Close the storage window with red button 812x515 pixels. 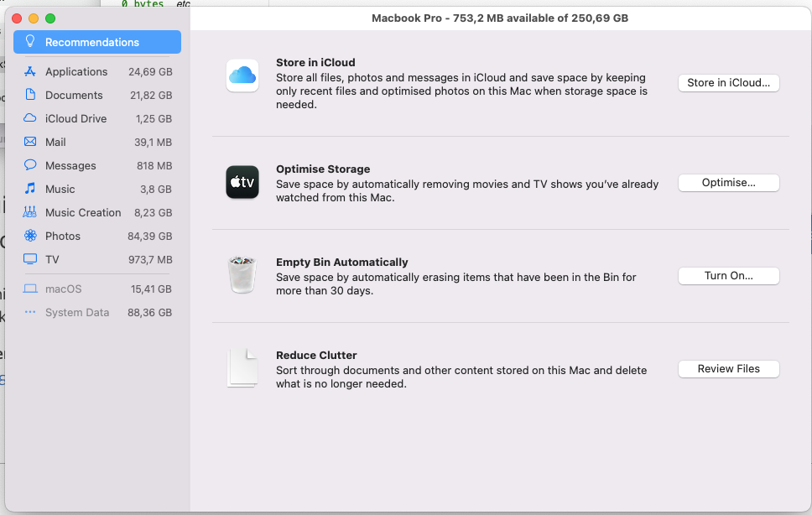[17, 18]
